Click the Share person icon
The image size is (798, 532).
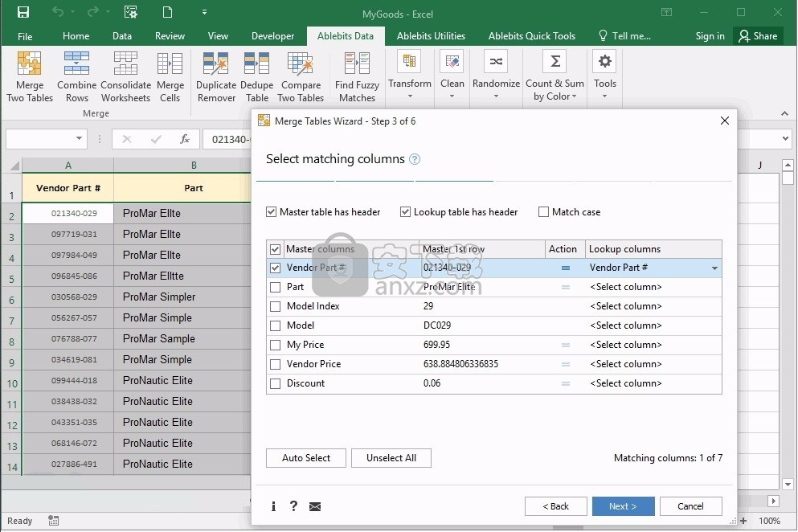point(744,35)
